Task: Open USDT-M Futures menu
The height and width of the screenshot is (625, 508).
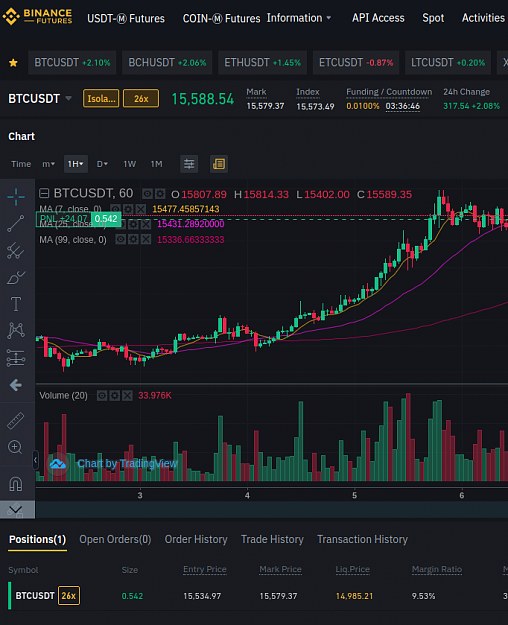Action: pyautogui.click(x=126, y=18)
